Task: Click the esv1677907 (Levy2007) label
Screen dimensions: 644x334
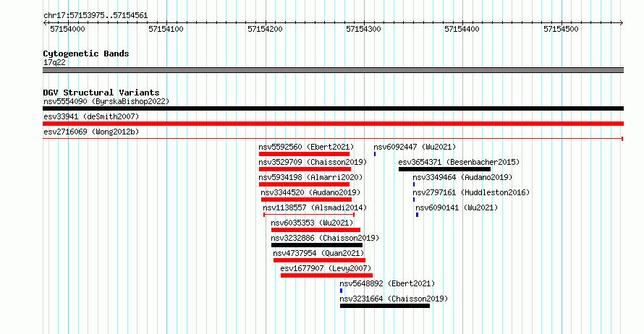Action: click(326, 268)
